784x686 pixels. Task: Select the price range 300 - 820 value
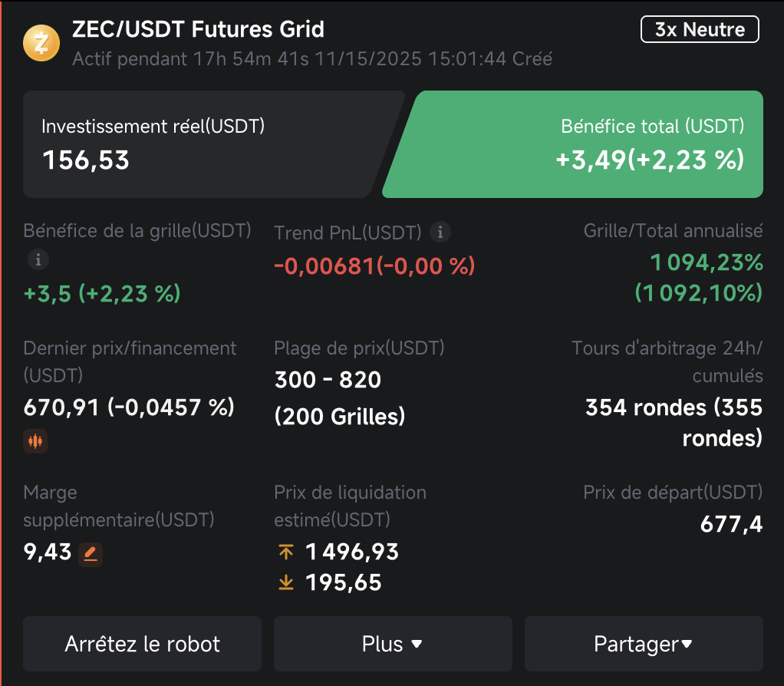click(328, 379)
